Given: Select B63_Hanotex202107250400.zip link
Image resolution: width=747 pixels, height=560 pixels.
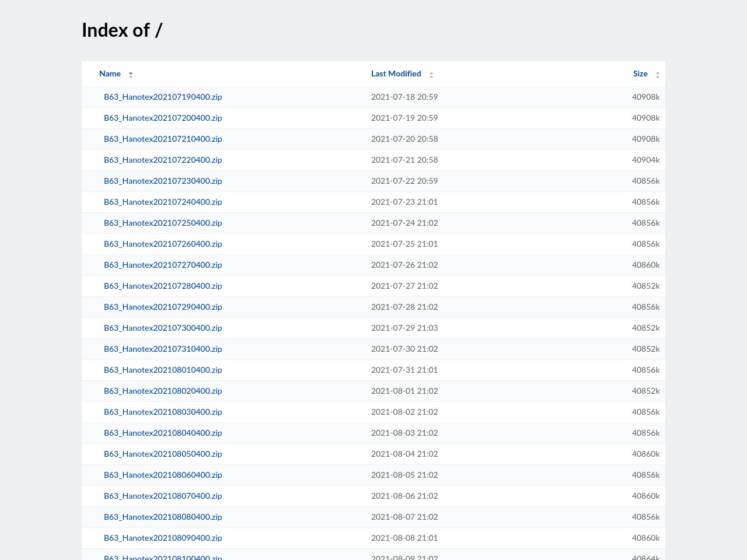Looking at the screenshot, I should pyautogui.click(x=163, y=223).
